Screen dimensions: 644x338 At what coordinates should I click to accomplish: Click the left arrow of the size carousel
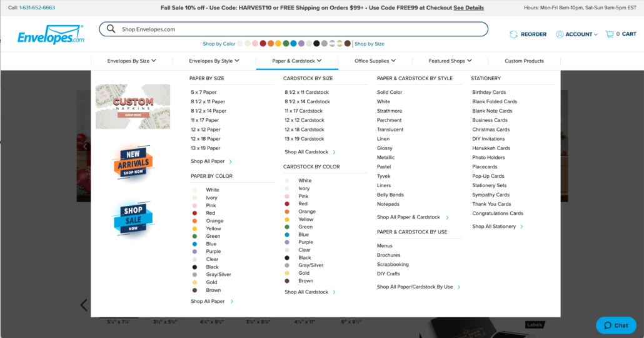84,305
